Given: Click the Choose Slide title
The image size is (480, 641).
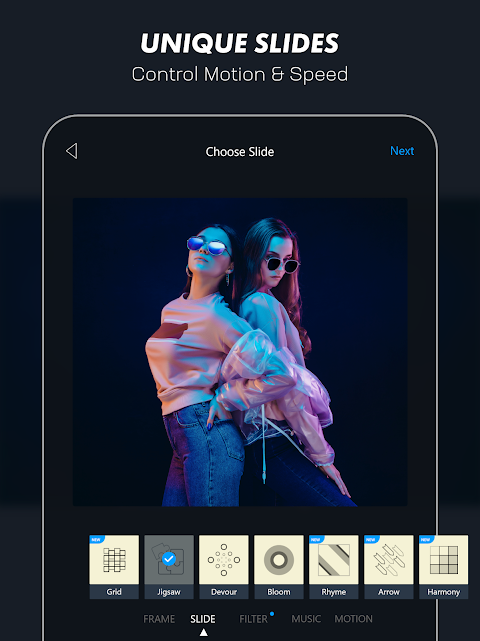Looking at the screenshot, I should 240,152.
